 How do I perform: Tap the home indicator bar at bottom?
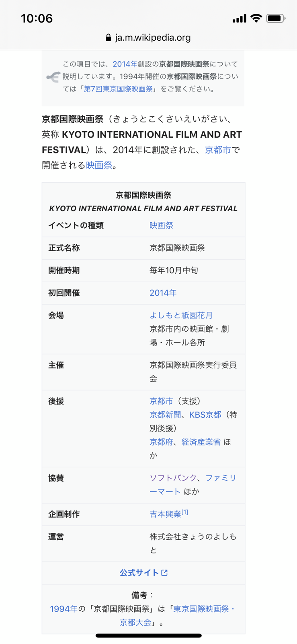click(x=148, y=636)
